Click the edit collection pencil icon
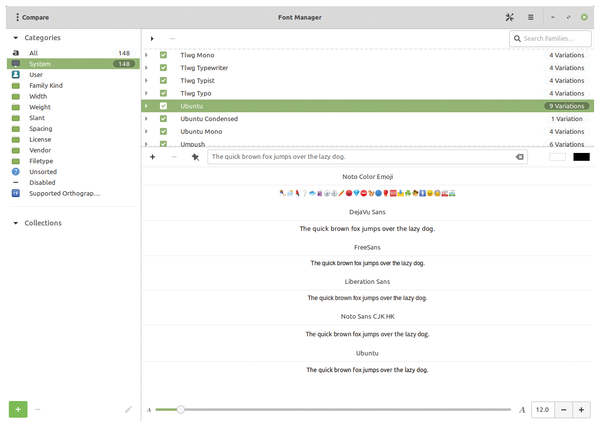Viewport: 600px width, 427px height. [x=128, y=409]
